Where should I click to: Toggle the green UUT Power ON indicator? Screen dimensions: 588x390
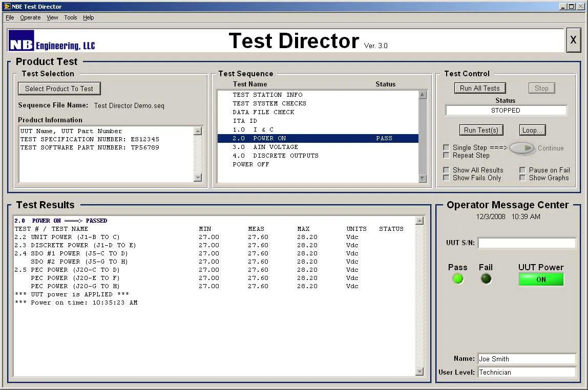[x=541, y=279]
